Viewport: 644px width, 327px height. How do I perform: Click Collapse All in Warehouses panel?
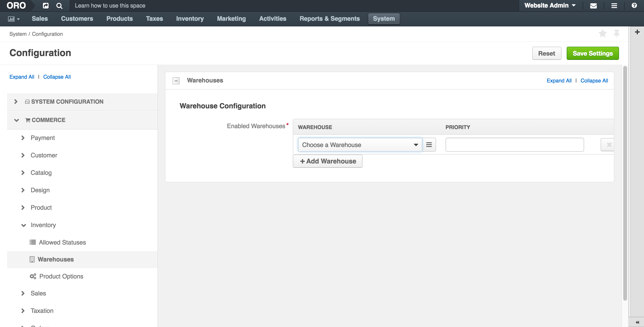click(x=594, y=81)
